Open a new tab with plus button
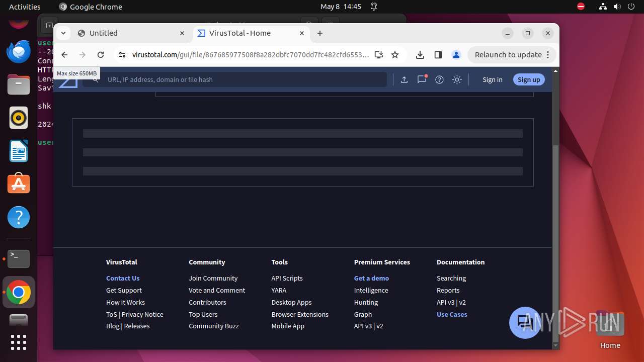The width and height of the screenshot is (644, 362). (320, 33)
